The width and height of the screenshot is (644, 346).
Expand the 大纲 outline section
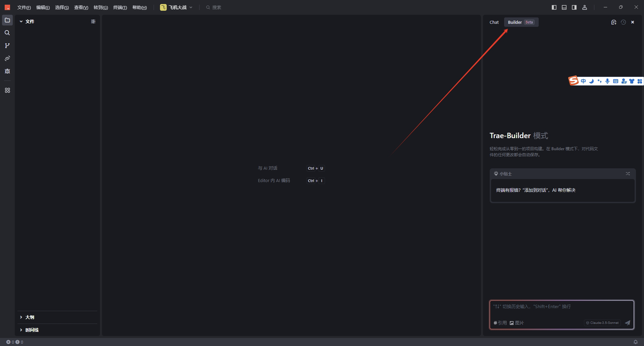point(21,317)
